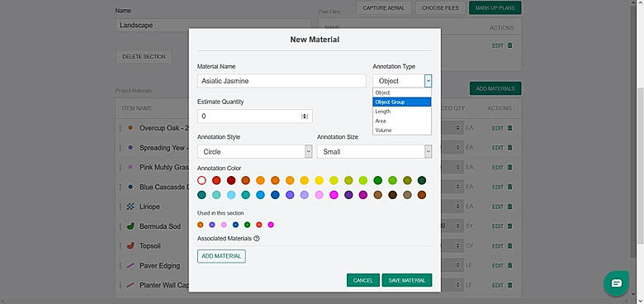Select Volume annotation type option
Screen dimensions: 644x304
pyautogui.click(x=402, y=131)
